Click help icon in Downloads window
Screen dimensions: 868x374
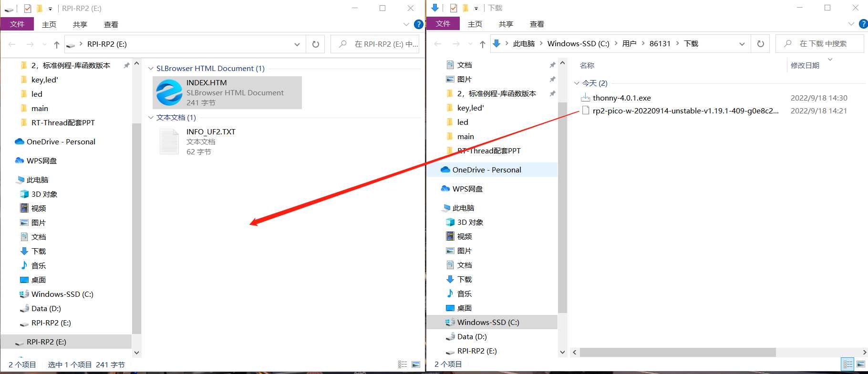click(x=863, y=24)
